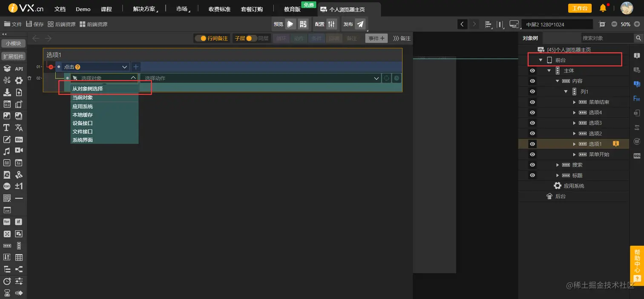Click the 发布 paper plane publish icon

click(x=360, y=24)
